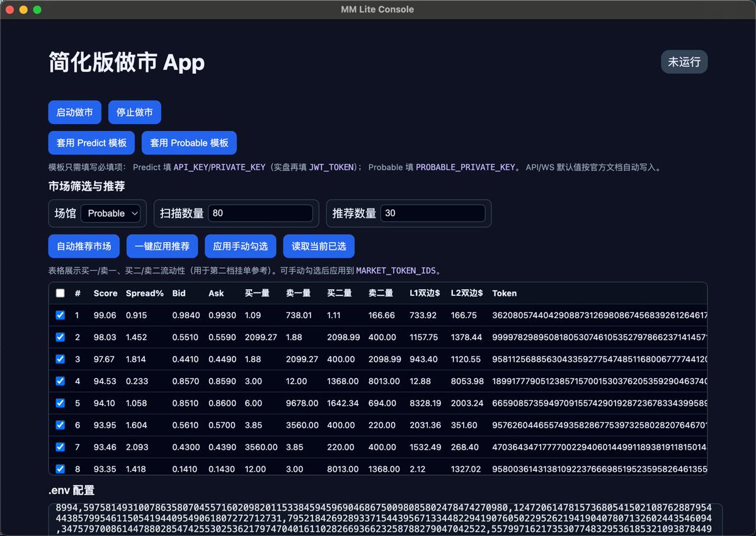This screenshot has width=756, height=536.
Task: Click the token starting with 665908573594
Action: click(599, 403)
